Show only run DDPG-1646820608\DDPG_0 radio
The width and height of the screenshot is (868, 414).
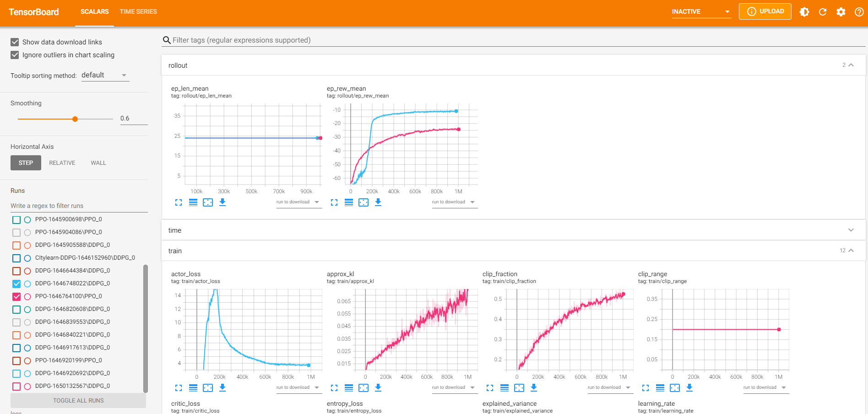click(27, 310)
